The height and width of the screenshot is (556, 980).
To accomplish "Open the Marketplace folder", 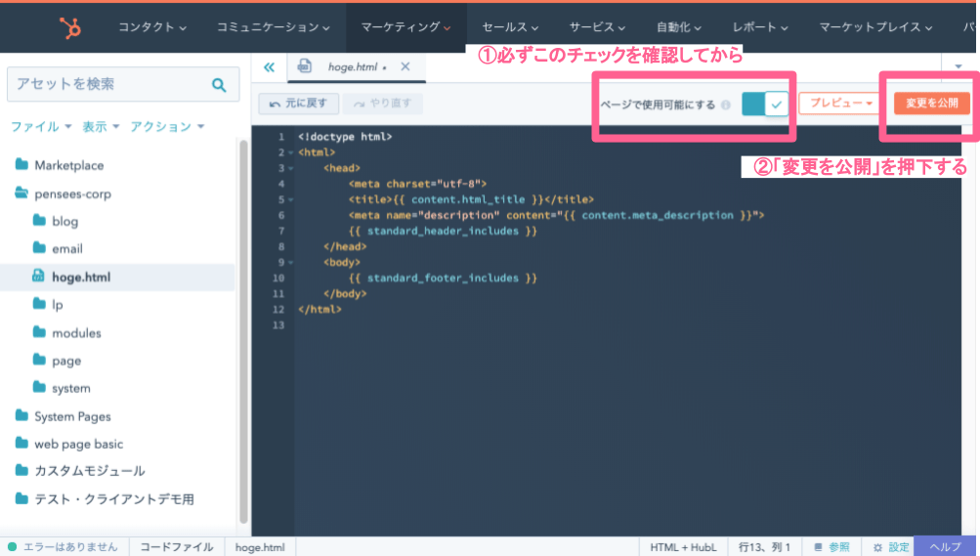I will click(68, 165).
